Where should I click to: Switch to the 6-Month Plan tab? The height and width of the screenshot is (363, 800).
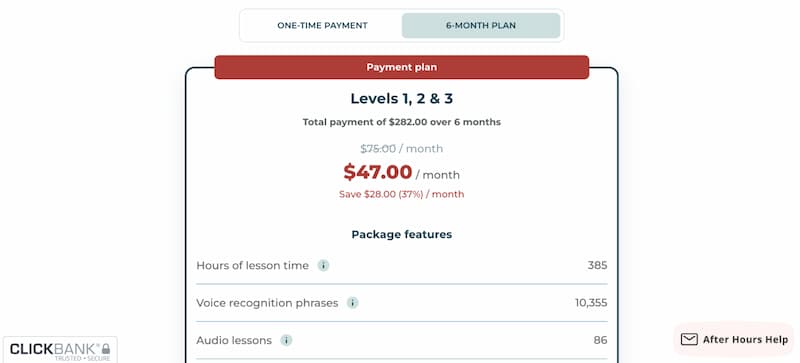481,26
